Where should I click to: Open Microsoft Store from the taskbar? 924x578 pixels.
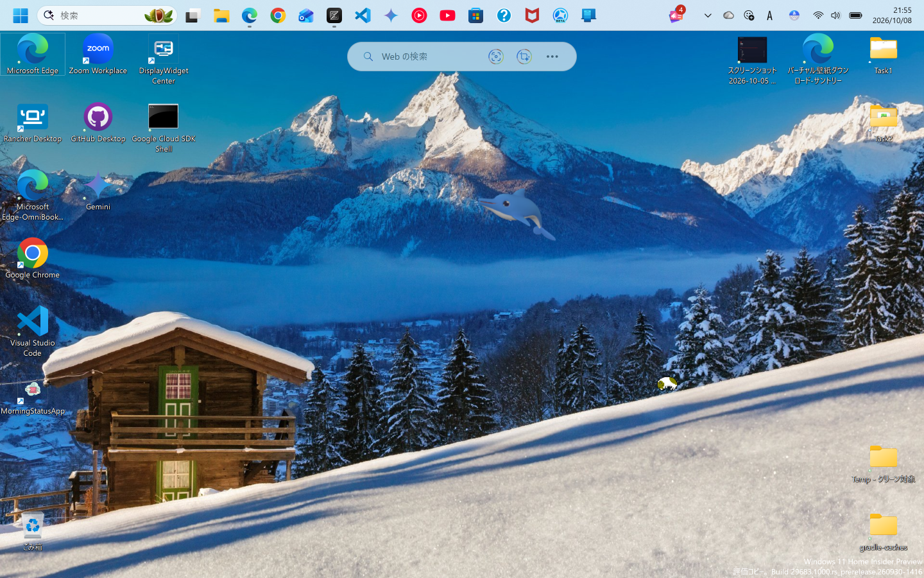(x=475, y=15)
